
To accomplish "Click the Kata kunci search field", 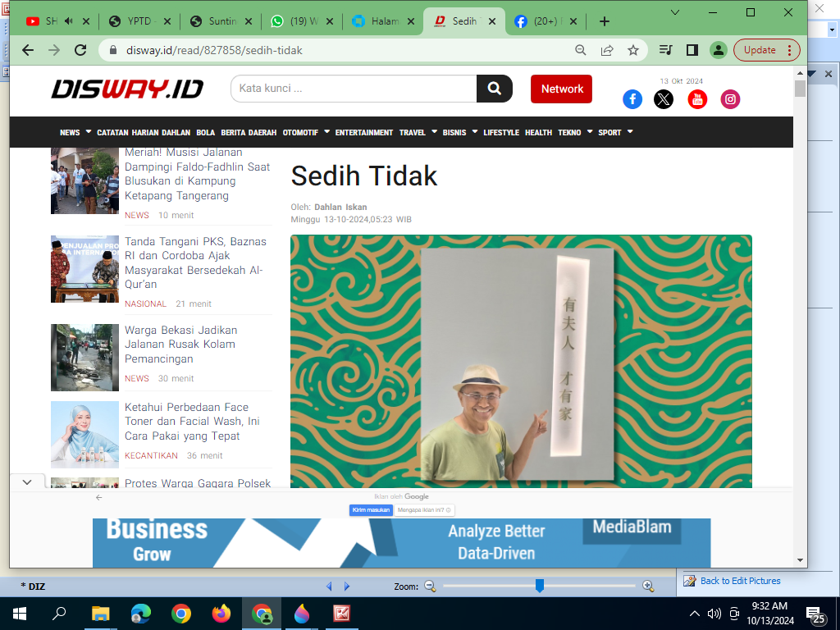I will coord(354,89).
